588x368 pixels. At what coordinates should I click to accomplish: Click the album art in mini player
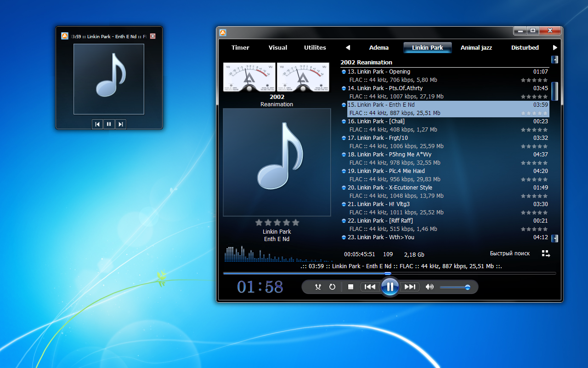pyautogui.click(x=109, y=79)
